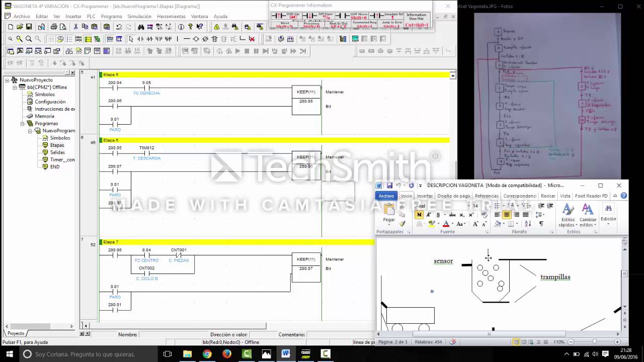The height and width of the screenshot is (362, 644).
Task: Click the New file icon in CX-Programmer
Action: (x=11, y=27)
